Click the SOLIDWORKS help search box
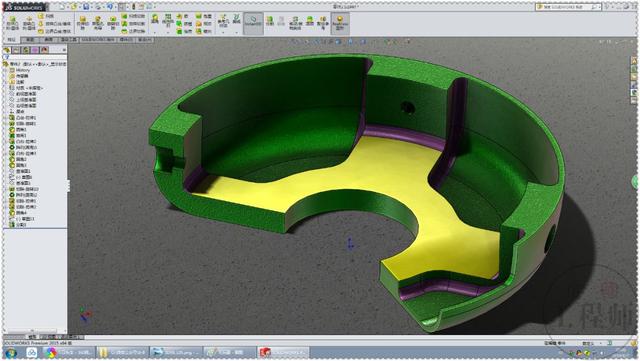Image resolution: width=640 pixels, height=361 pixels. tap(569, 7)
